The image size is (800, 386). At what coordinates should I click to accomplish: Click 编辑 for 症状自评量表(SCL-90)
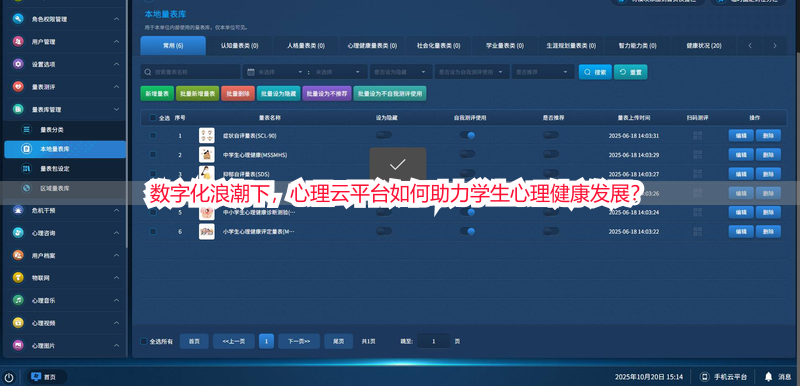coord(741,136)
